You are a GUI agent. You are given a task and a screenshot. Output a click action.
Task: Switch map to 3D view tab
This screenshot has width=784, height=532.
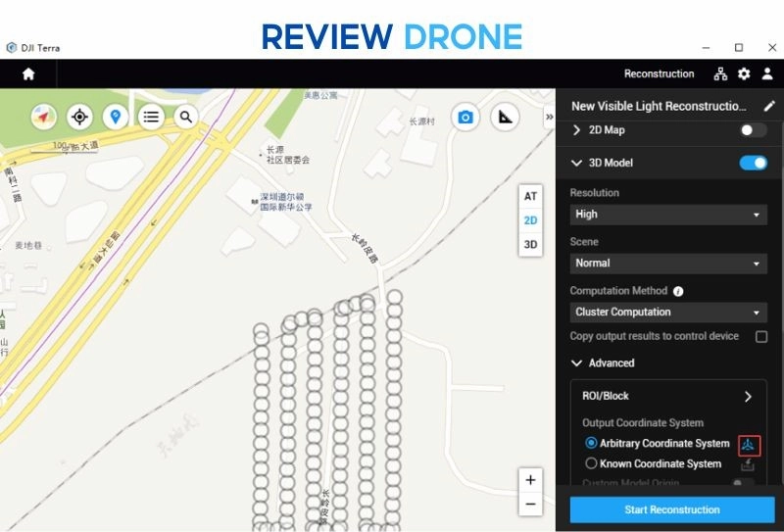coord(530,245)
